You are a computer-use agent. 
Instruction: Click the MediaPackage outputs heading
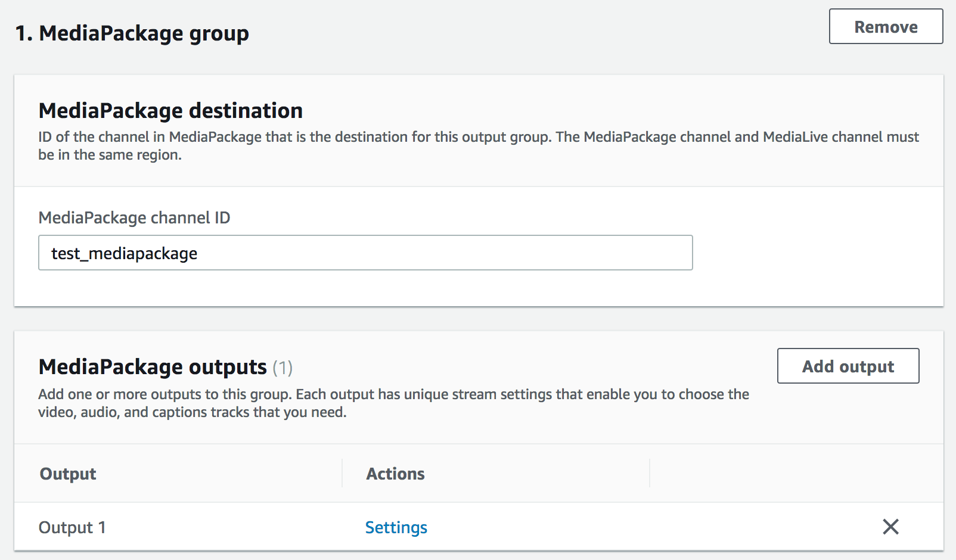[153, 367]
